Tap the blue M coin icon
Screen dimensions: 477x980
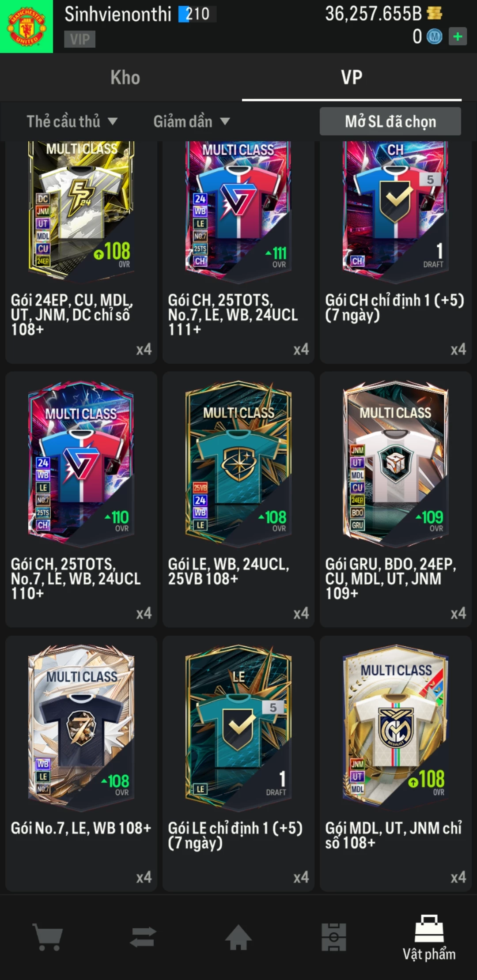(x=434, y=37)
